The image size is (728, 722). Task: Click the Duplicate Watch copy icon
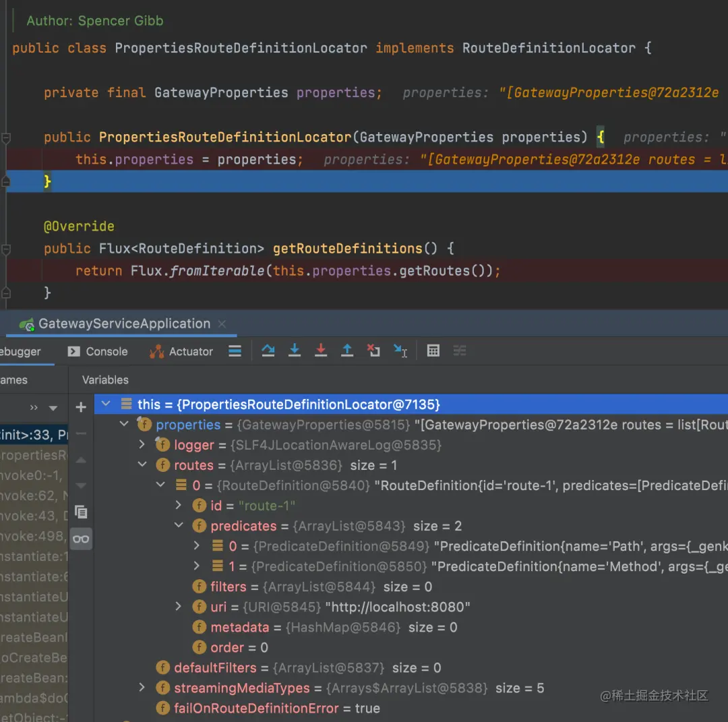click(81, 512)
